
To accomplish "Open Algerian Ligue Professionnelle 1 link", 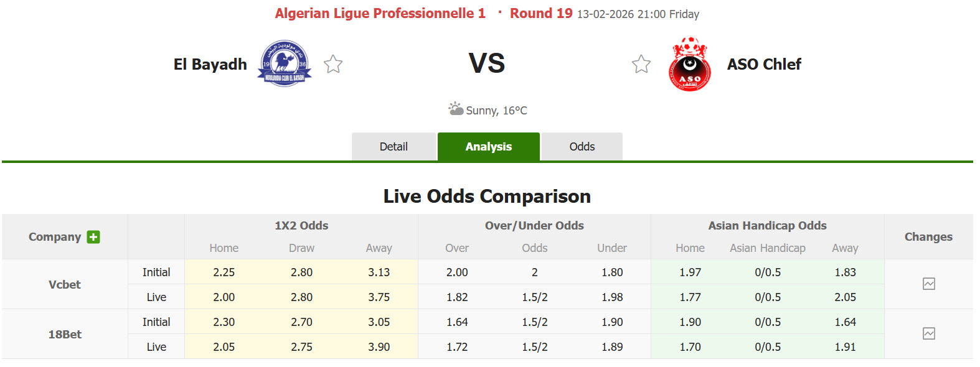I will click(x=380, y=14).
